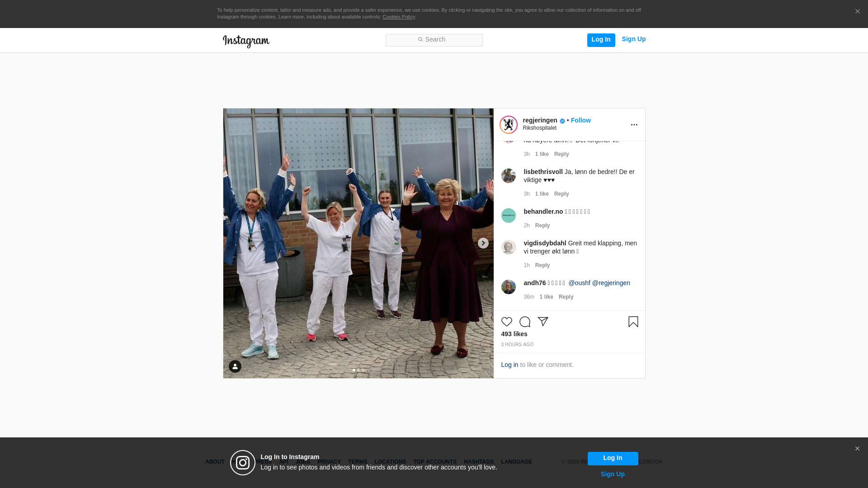Image resolution: width=868 pixels, height=488 pixels.
Task: Go to next photo in carousel
Action: click(x=483, y=243)
